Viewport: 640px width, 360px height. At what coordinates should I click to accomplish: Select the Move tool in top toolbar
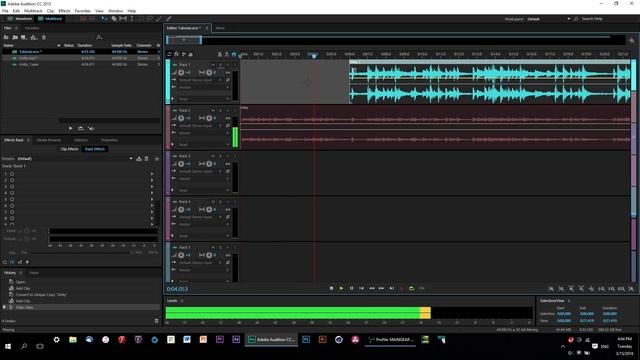[x=104, y=19]
